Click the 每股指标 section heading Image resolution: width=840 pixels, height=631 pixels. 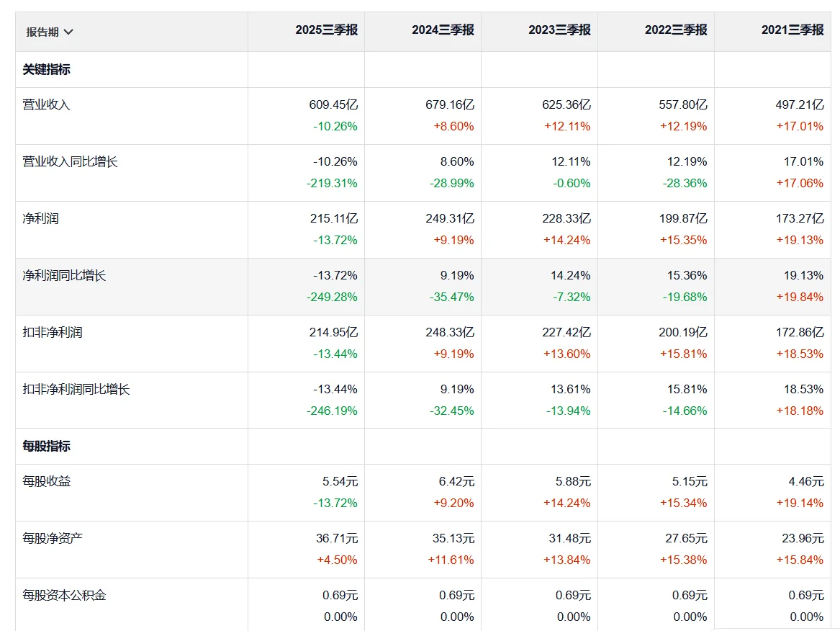click(x=47, y=446)
